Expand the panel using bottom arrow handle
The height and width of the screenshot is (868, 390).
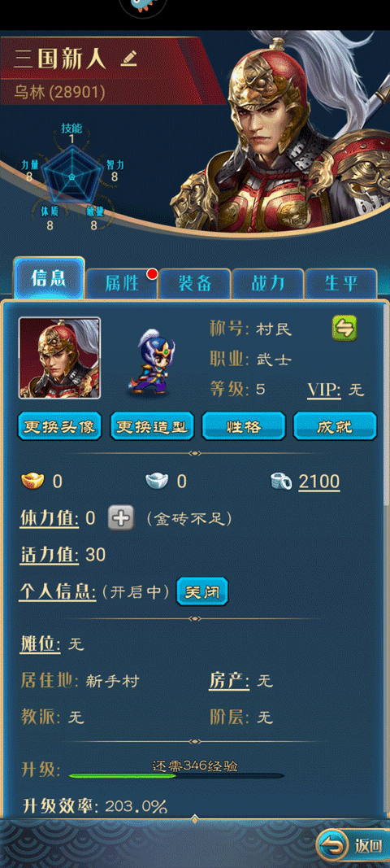[194, 818]
